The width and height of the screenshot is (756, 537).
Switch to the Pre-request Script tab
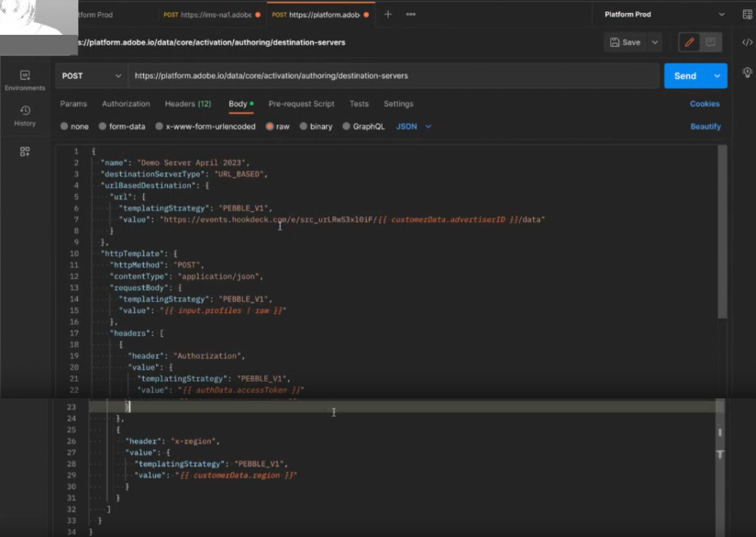(x=301, y=104)
